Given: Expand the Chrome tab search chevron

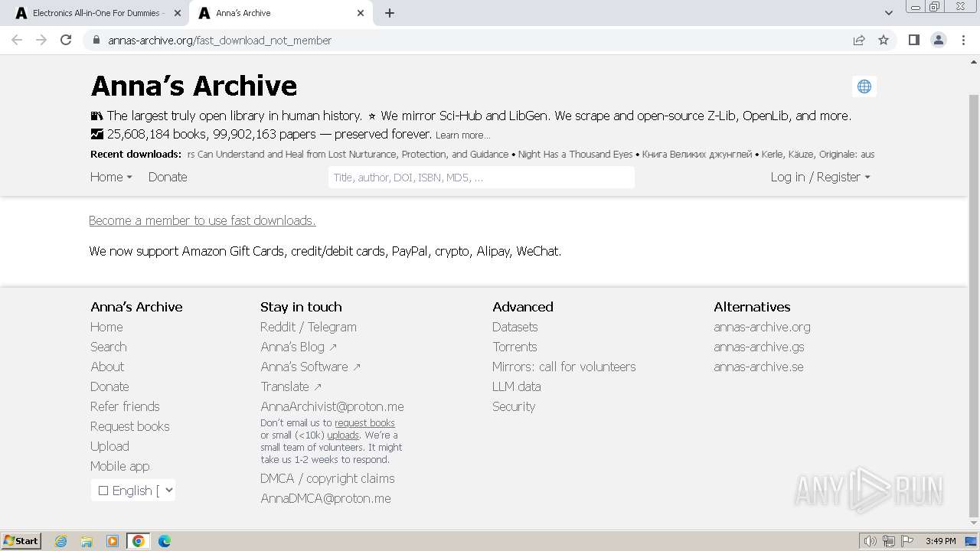Looking at the screenshot, I should coord(888,13).
